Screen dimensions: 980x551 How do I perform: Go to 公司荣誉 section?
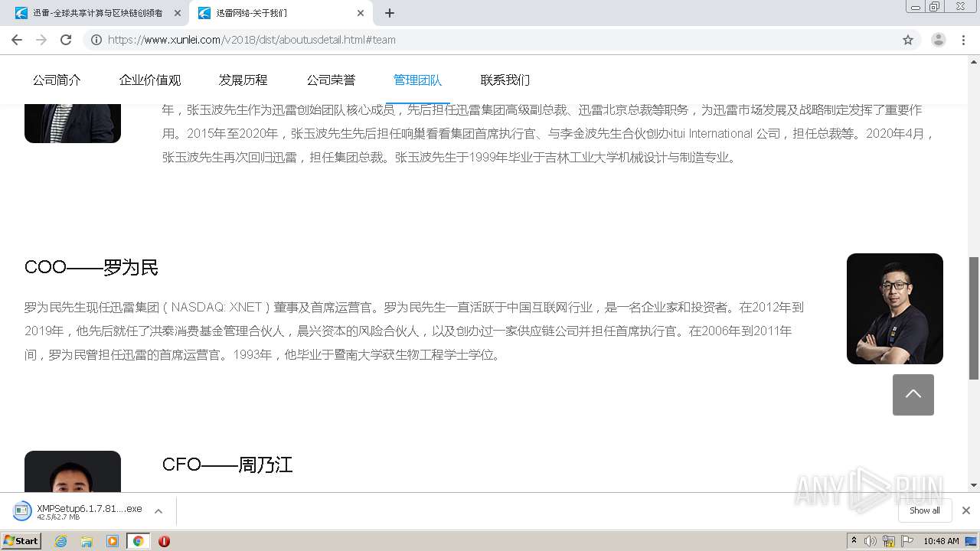332,80
